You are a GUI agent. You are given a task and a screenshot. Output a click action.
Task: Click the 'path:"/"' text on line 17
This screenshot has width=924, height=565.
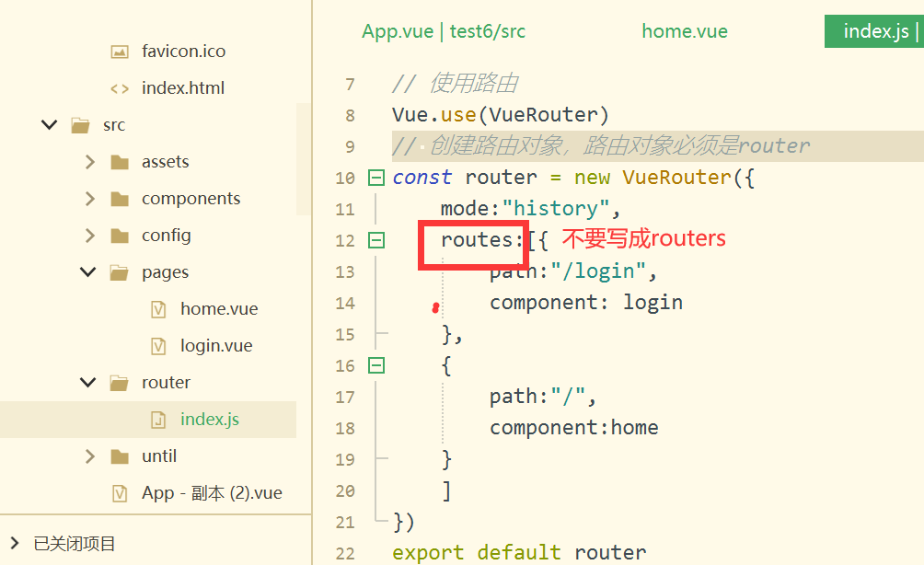click(x=537, y=397)
